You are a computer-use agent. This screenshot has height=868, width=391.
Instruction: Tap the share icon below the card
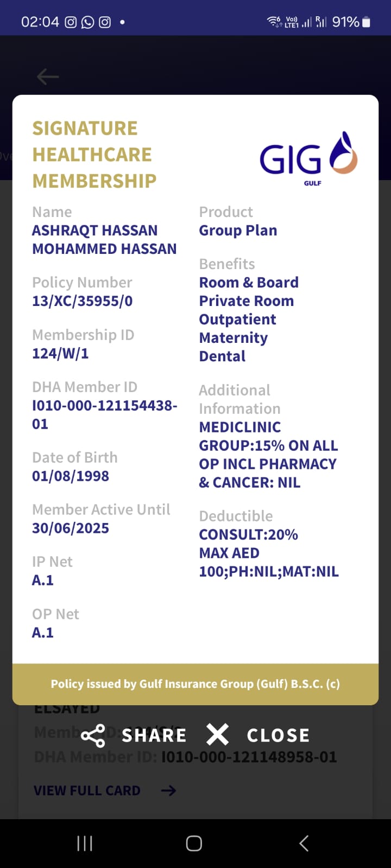(x=93, y=736)
